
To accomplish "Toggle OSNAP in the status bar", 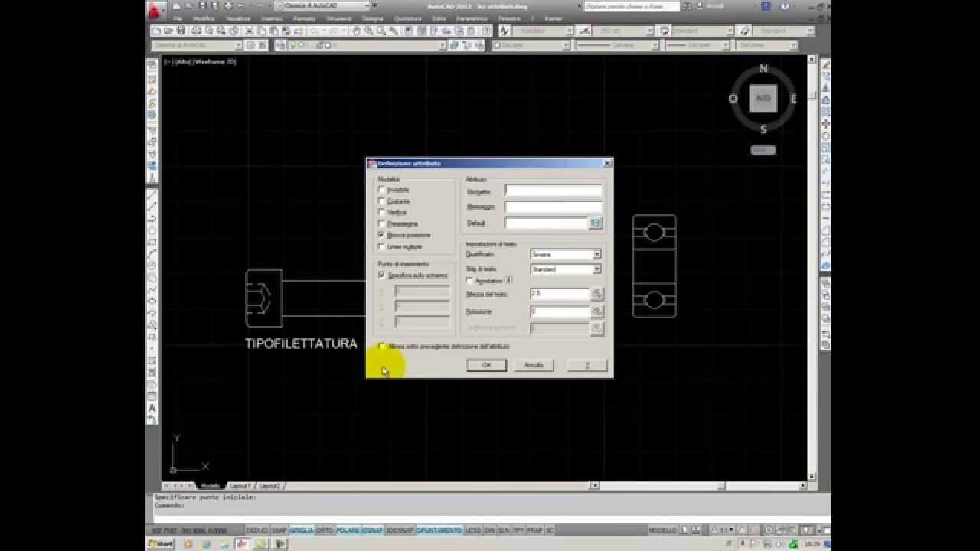I will [372, 530].
